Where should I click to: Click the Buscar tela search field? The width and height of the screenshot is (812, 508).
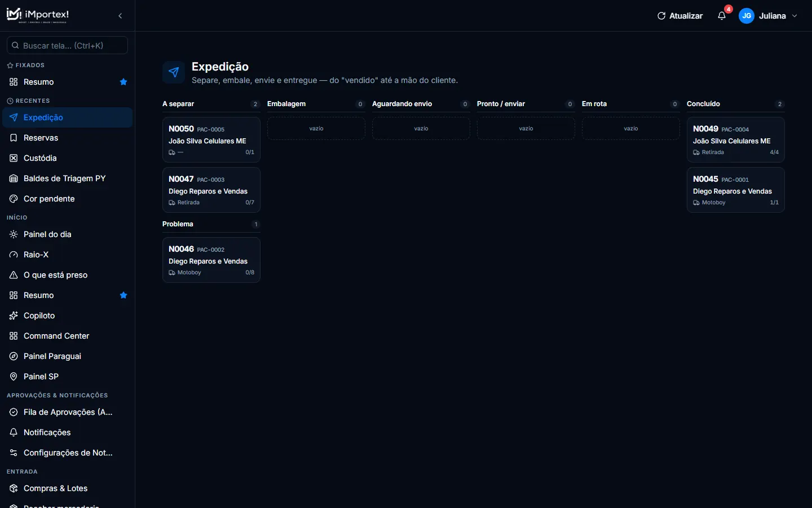point(67,45)
